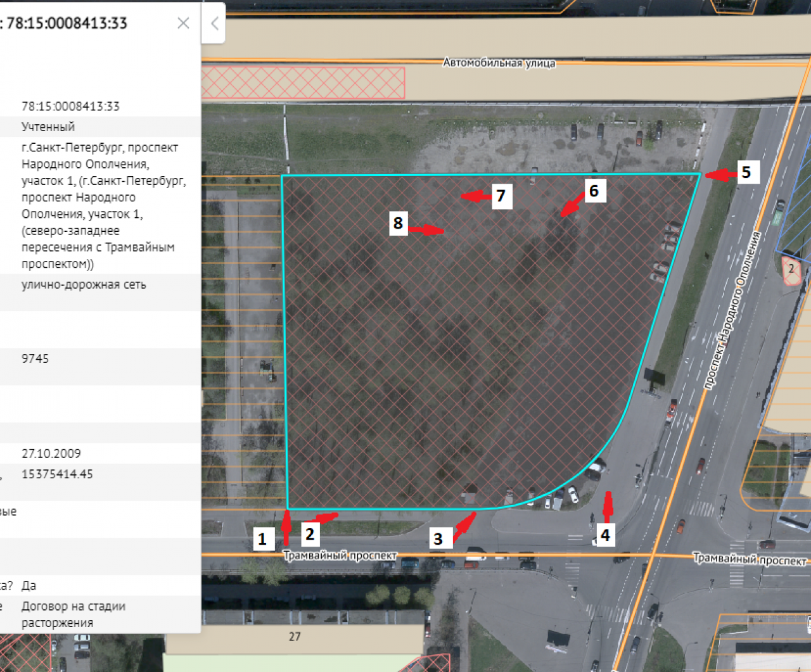Click the parcel area value 9745
This screenshot has width=811, height=672.
35,358
